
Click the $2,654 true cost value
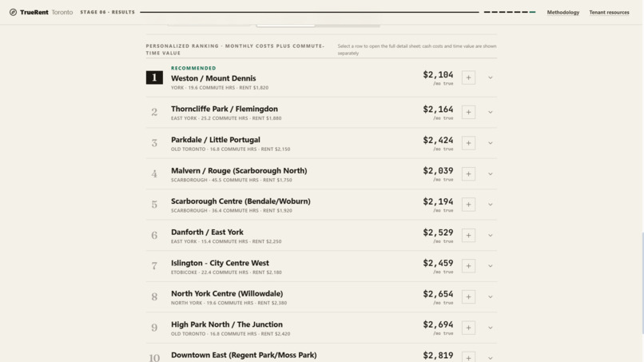coord(438,294)
